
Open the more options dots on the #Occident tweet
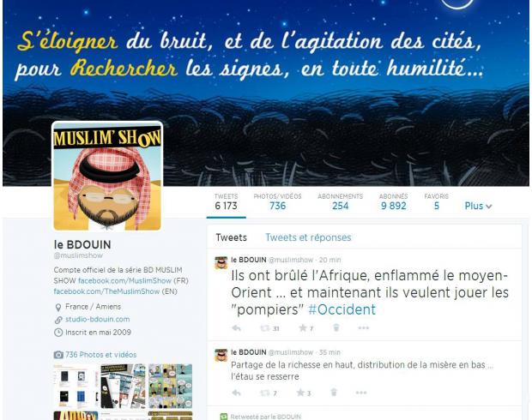coord(363,327)
